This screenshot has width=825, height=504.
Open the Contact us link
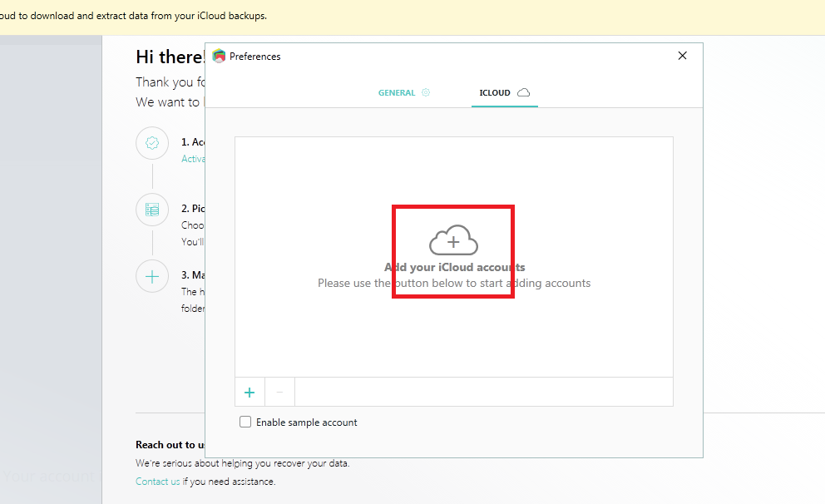pyautogui.click(x=157, y=482)
